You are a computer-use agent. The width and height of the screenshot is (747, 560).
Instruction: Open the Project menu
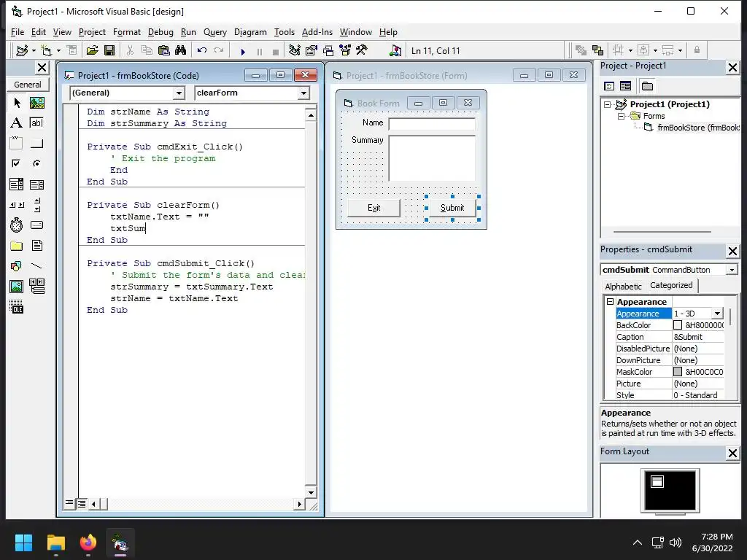[92, 32]
